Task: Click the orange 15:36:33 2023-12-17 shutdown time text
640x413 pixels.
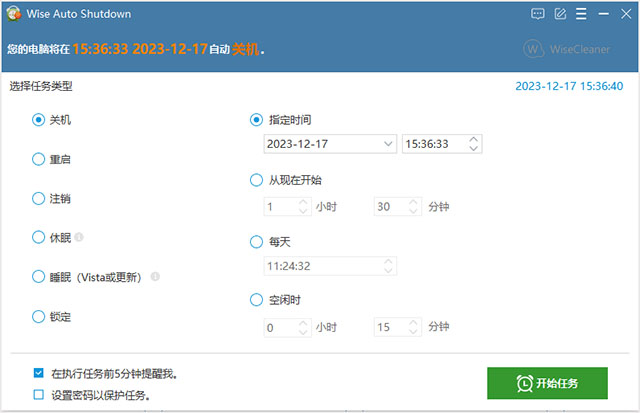Action: [140, 49]
